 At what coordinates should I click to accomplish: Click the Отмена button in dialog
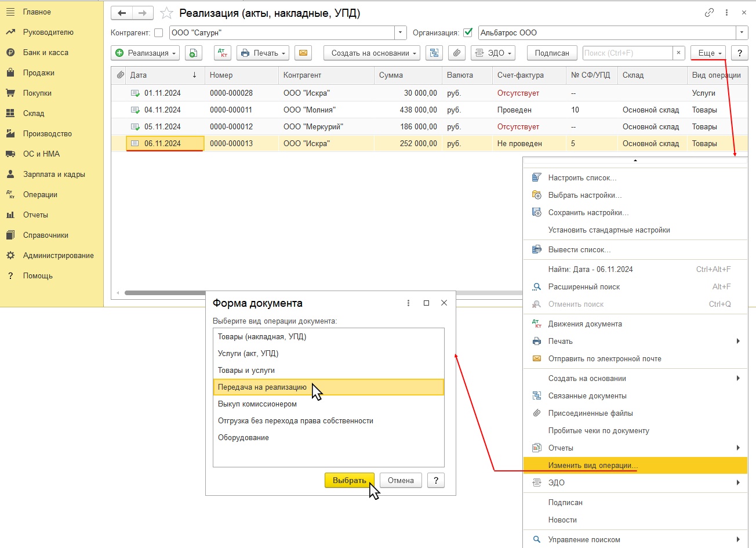401,480
